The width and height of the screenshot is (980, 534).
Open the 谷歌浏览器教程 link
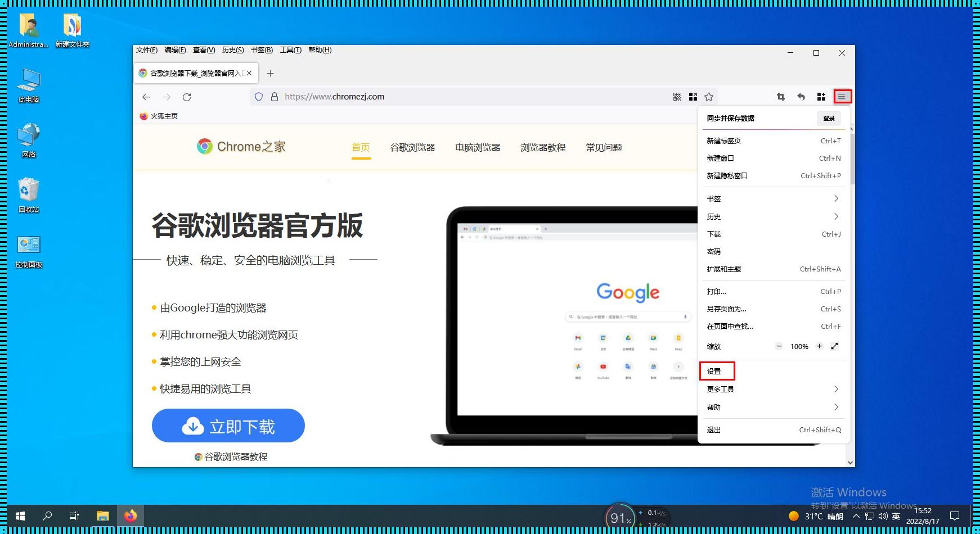click(x=231, y=456)
